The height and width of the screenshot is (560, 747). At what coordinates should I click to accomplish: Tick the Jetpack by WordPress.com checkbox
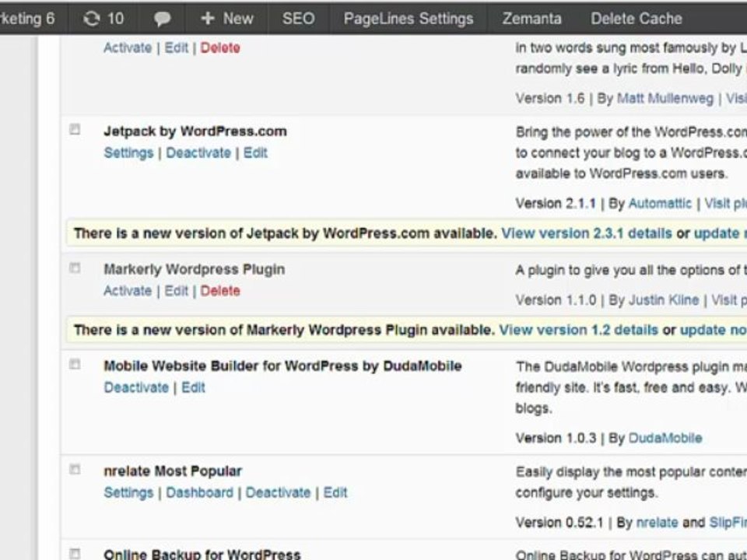pos(75,130)
